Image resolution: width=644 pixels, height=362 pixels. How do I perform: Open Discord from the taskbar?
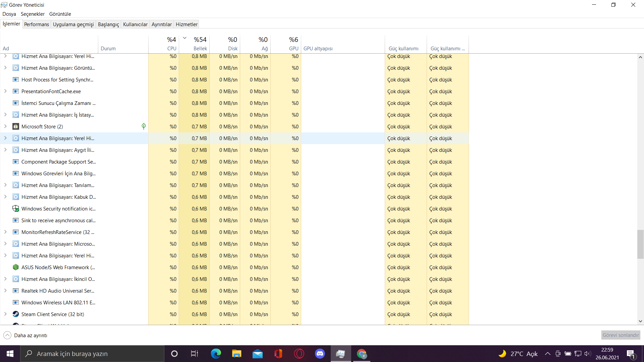click(x=320, y=354)
